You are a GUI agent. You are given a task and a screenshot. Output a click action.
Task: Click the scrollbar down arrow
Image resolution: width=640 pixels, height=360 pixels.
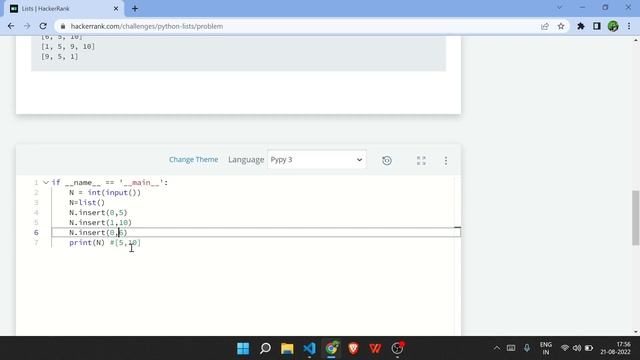tap(636, 332)
